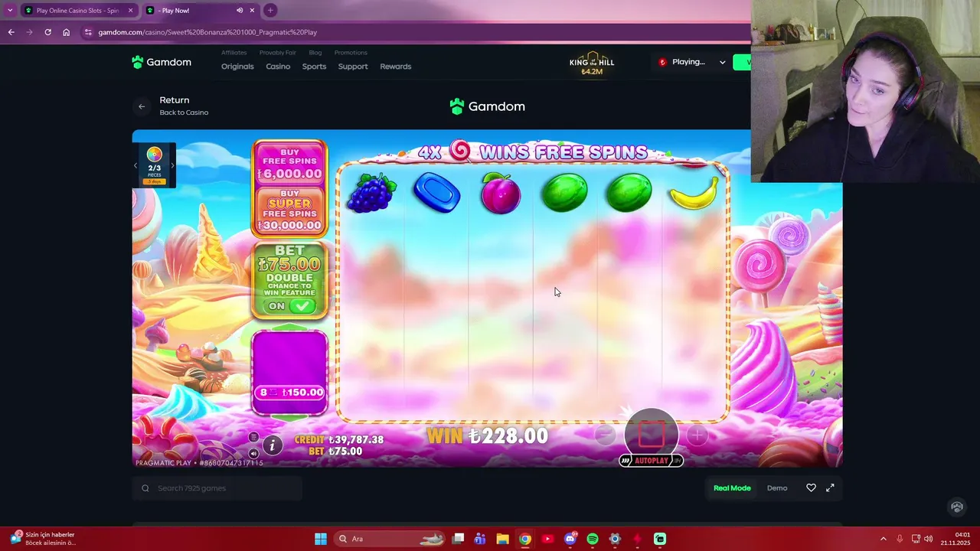Close the Play Online Casino Slots tab

pos(131,11)
